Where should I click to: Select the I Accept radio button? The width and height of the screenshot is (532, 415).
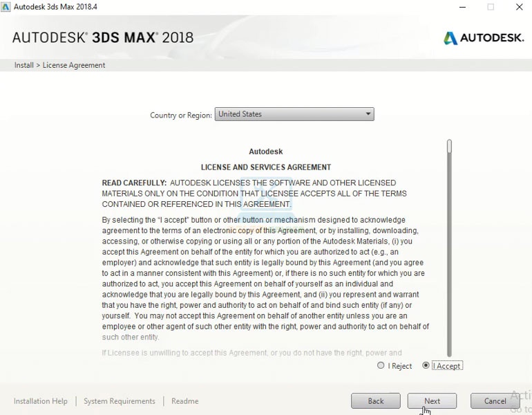[x=426, y=365]
